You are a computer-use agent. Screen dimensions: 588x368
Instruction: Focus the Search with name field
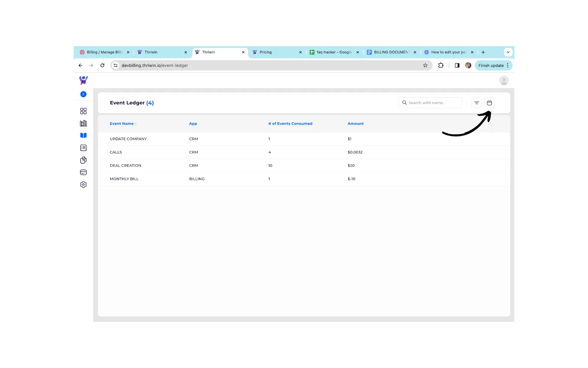click(x=430, y=103)
